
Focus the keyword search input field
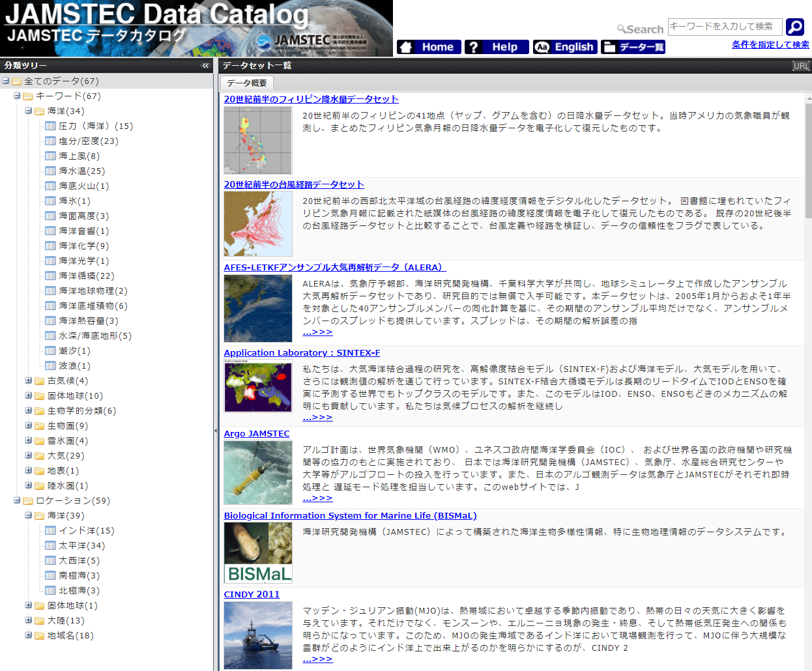[x=725, y=27]
